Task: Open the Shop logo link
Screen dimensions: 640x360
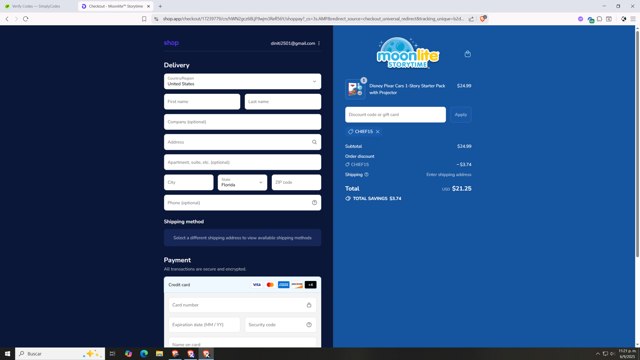Action: tap(171, 43)
